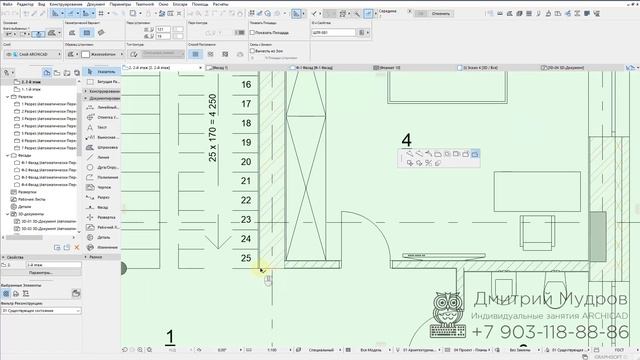The image size is (640, 360).
Task: Select the Штриховка (Fill) tool
Action: tap(102, 147)
